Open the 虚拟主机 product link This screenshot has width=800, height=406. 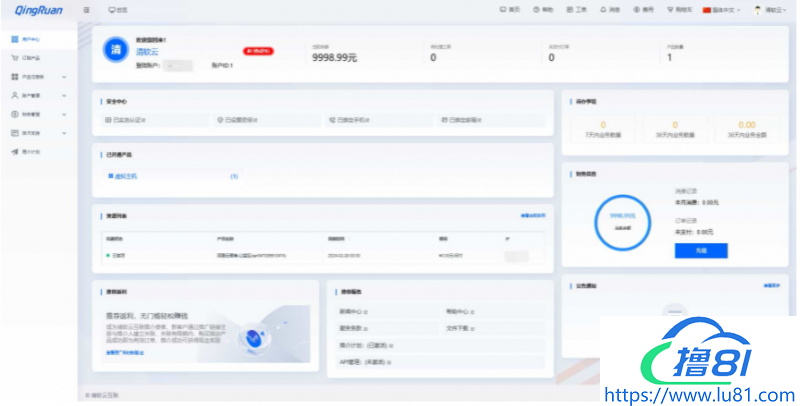tap(127, 176)
